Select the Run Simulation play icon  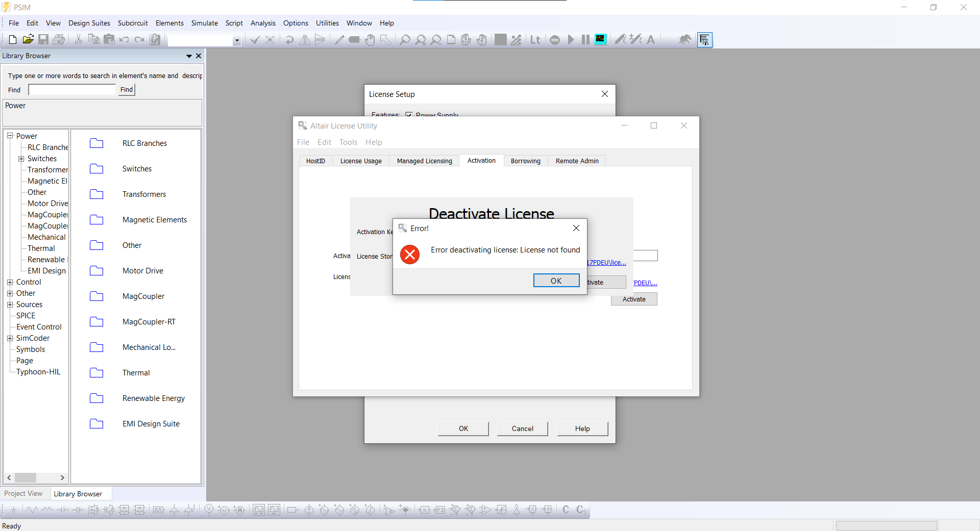(571, 39)
